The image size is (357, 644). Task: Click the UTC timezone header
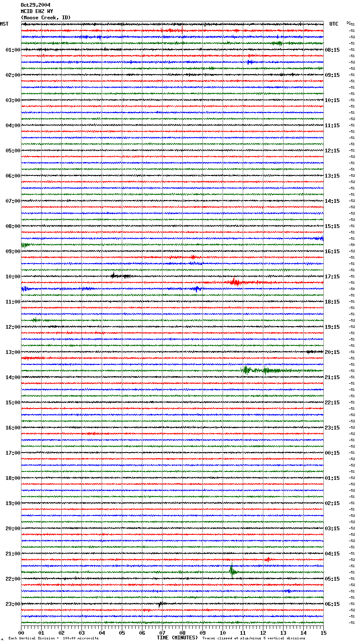point(334,24)
